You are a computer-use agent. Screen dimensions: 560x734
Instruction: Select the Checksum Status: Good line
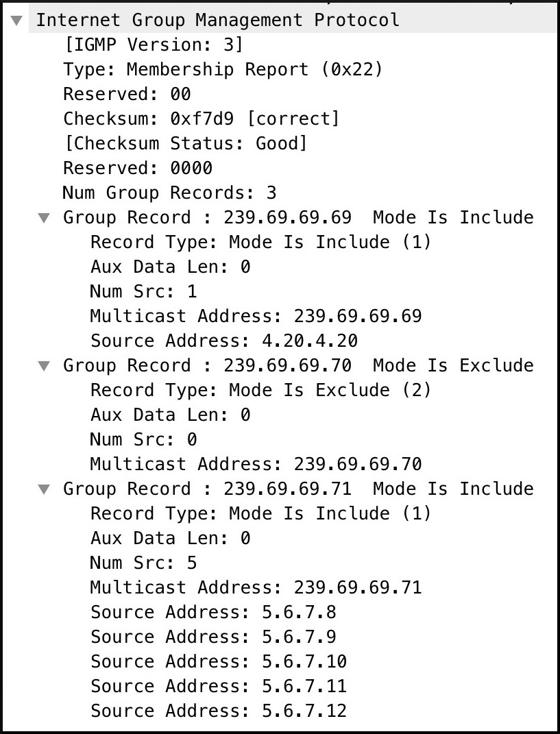tap(186, 144)
